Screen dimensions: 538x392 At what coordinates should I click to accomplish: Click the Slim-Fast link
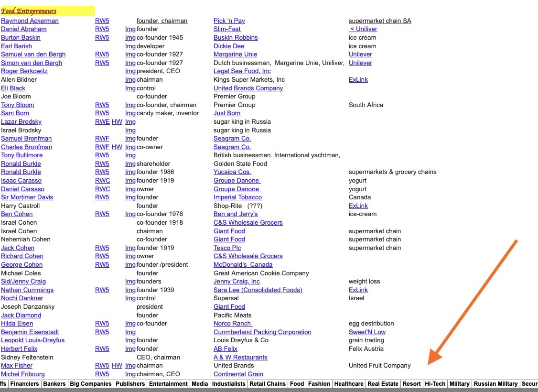click(x=227, y=29)
